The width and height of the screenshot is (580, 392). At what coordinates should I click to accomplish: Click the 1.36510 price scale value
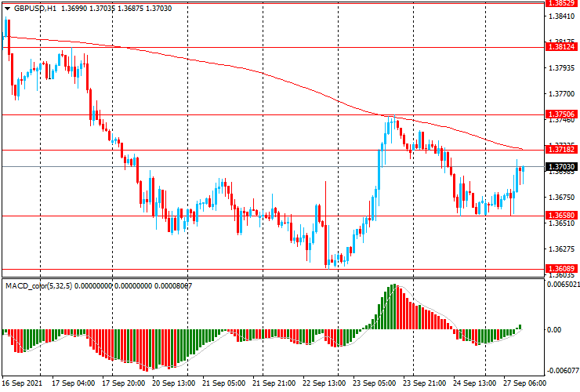coord(562,223)
